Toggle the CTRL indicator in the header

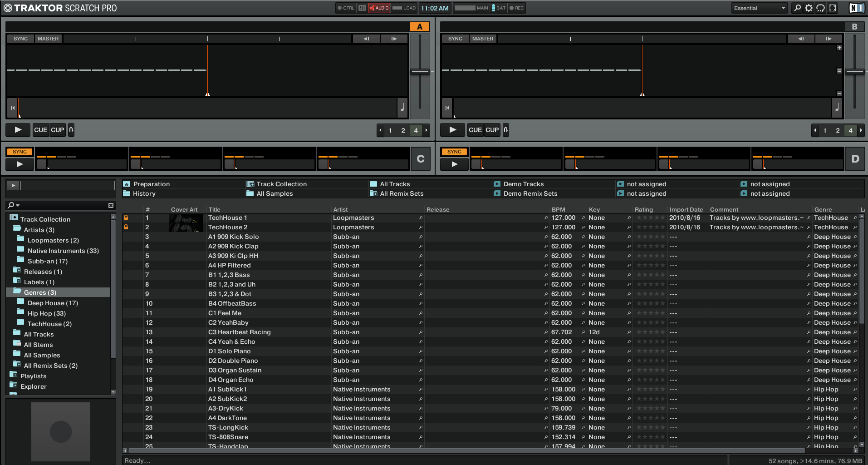click(x=346, y=8)
